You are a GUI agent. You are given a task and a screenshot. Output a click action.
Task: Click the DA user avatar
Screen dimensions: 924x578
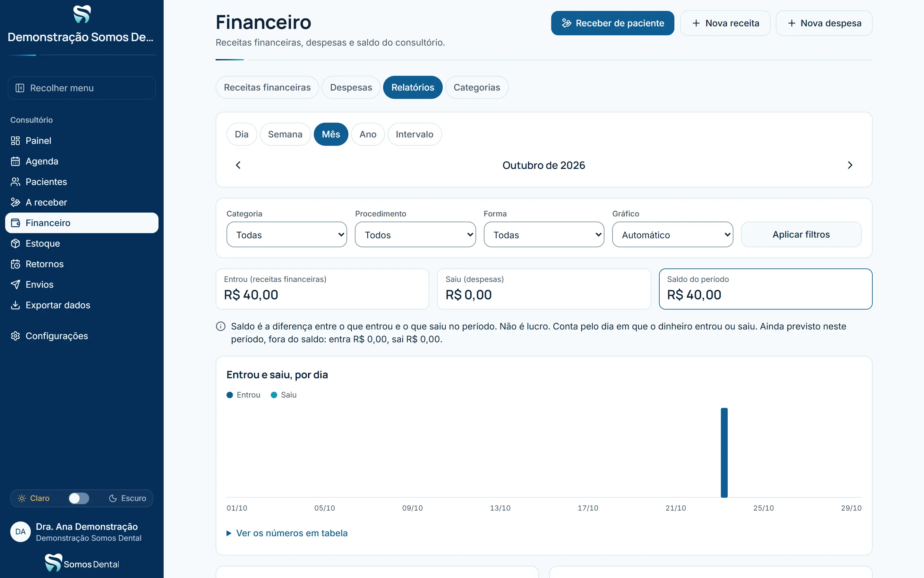[x=20, y=532]
